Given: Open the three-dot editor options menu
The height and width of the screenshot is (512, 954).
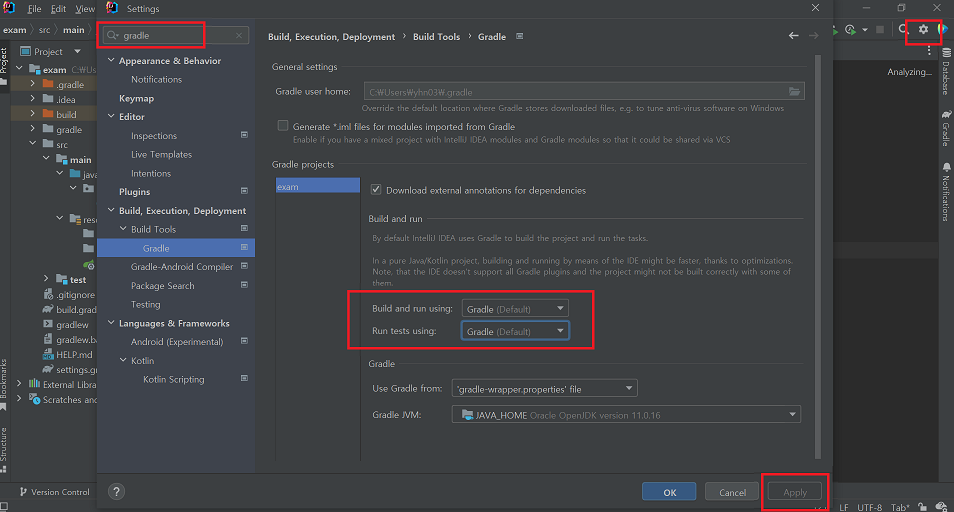Looking at the screenshot, I should click(x=929, y=51).
